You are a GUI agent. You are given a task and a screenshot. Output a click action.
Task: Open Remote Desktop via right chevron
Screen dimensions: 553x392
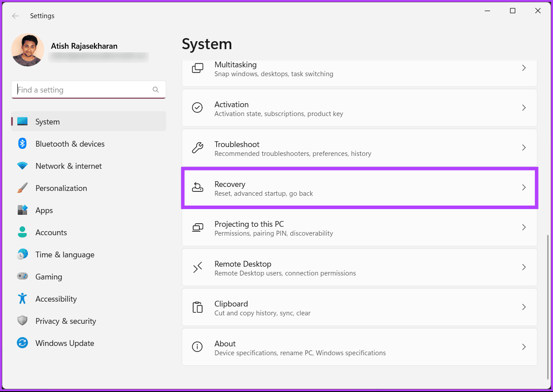point(524,267)
